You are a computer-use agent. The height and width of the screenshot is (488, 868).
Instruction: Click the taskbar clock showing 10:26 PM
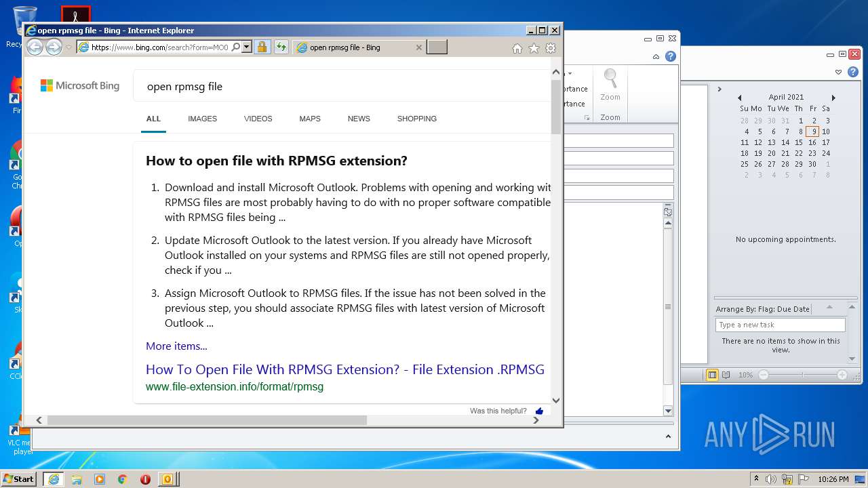[833, 479]
